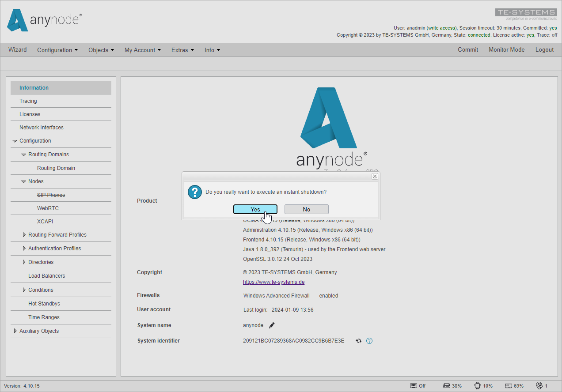Edit the system name using the pencil icon
This screenshot has width=562, height=392.
272,325
